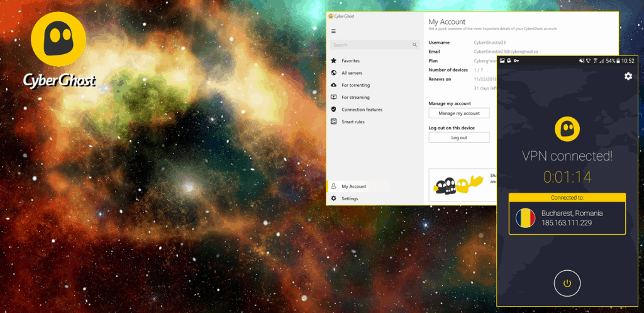The width and height of the screenshot is (644, 313).
Task: Tap the battery 54% indicator
Action: coord(613,61)
